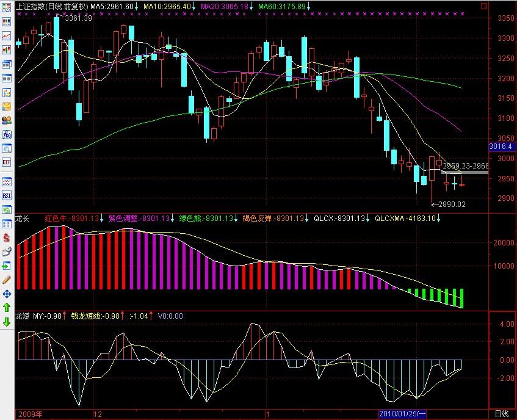This screenshot has height=420, width=517.
Task: Click the green down arrow icon
Action: click(x=7, y=322)
